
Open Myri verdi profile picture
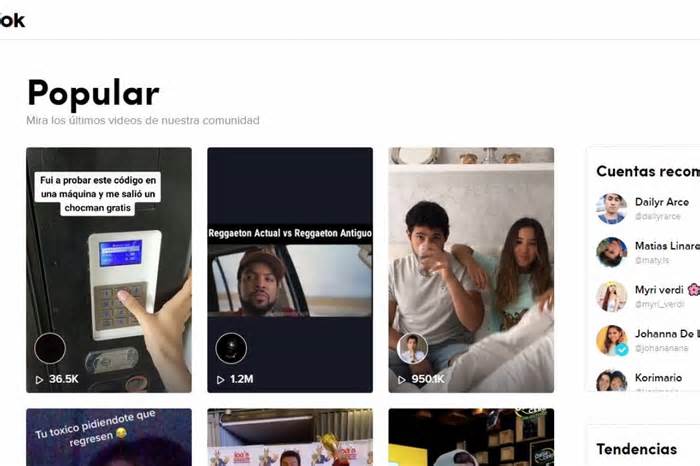(611, 296)
